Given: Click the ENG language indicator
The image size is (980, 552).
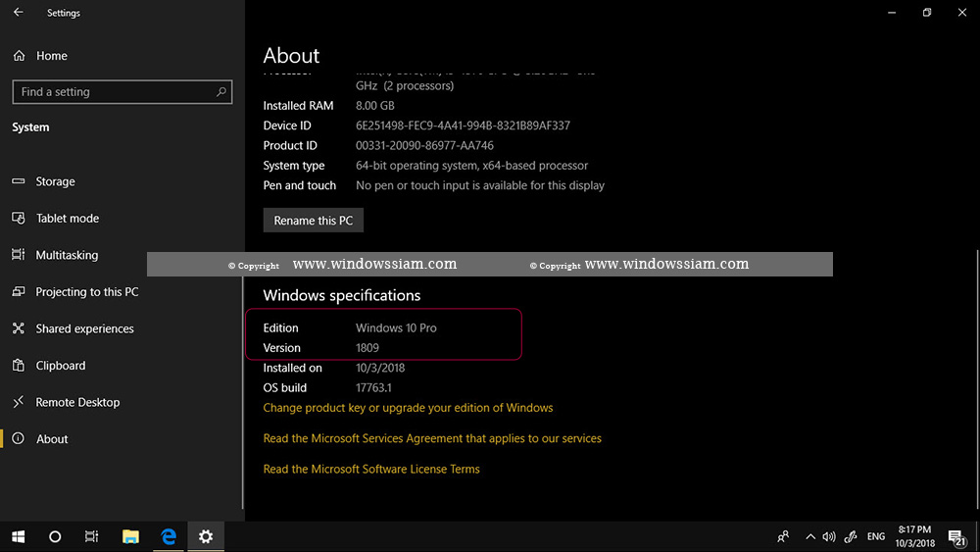Looking at the screenshot, I should [876, 536].
